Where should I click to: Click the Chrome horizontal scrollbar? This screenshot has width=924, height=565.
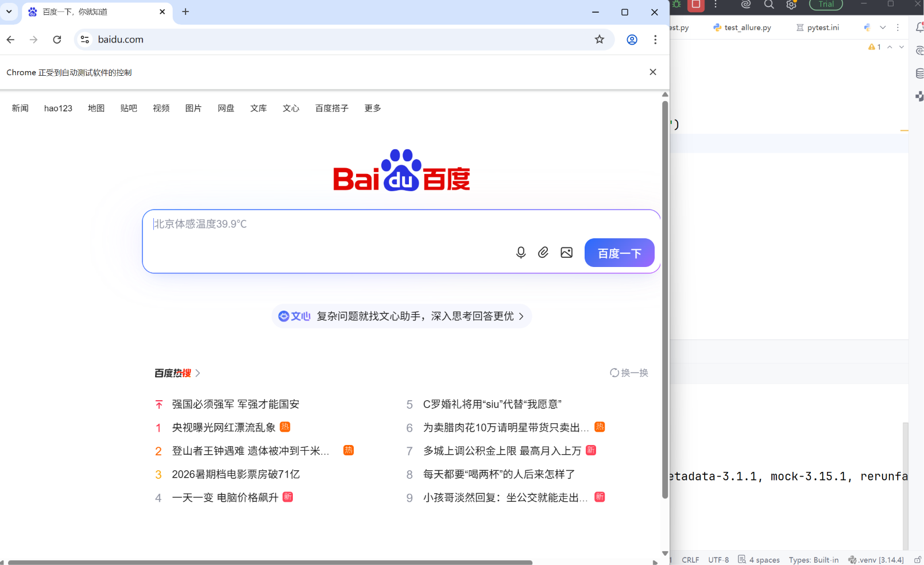pyautogui.click(x=270, y=562)
